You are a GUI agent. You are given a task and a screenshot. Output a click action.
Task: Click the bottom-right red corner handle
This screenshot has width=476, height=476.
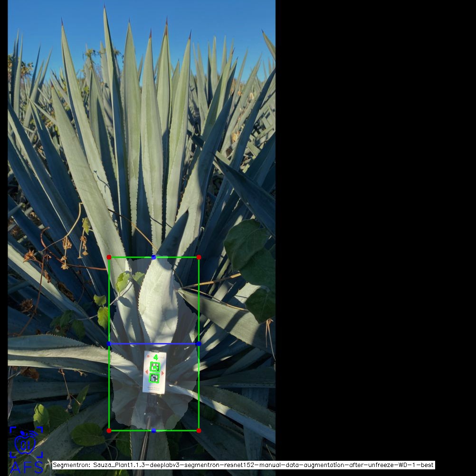tap(199, 430)
